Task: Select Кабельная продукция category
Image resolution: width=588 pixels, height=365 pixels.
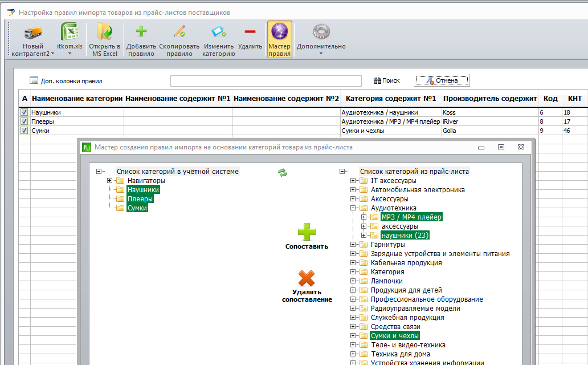Action: pos(406,263)
